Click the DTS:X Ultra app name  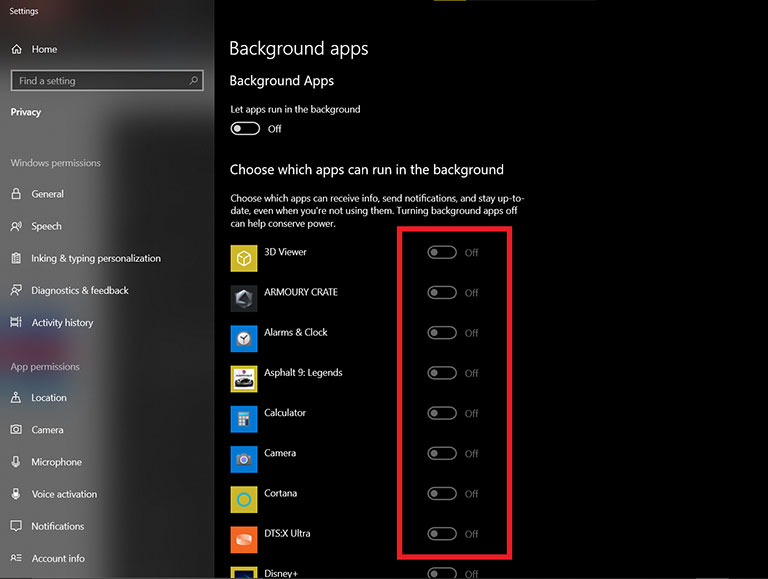coord(287,533)
